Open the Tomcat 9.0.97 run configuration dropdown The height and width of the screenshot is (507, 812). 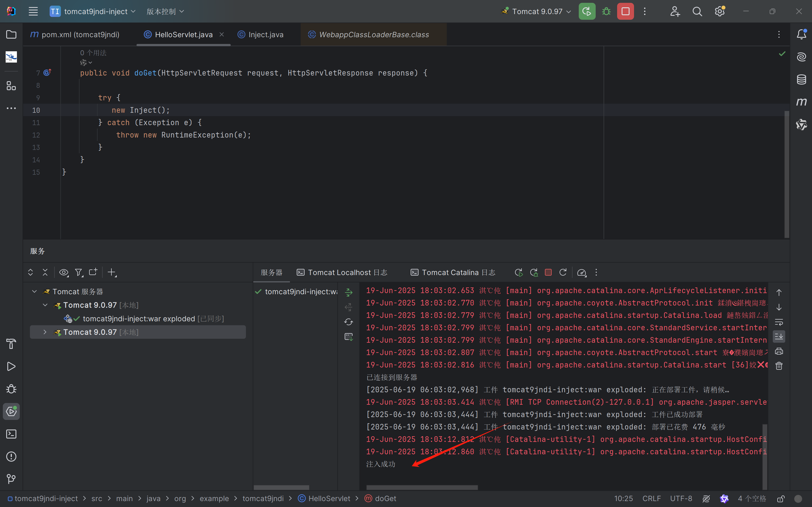tap(536, 11)
